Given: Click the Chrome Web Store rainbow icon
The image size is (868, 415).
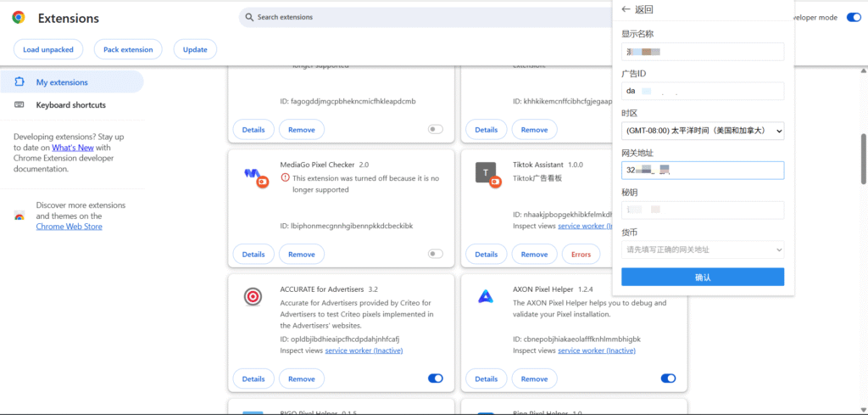Looking at the screenshot, I should pos(19,216).
